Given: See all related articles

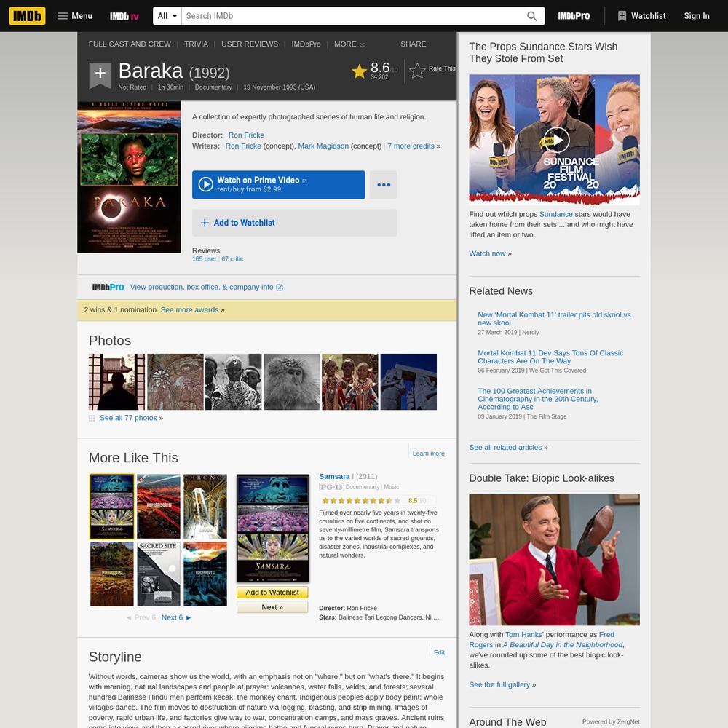Looking at the screenshot, I should click(505, 447).
